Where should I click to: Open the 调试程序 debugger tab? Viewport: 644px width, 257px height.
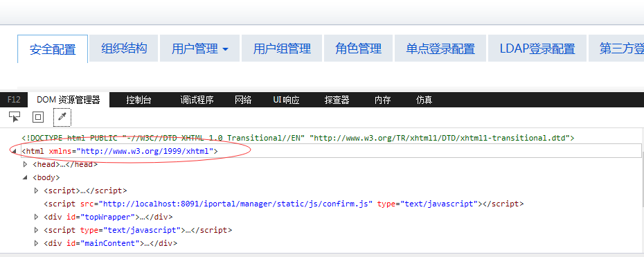[x=197, y=100]
